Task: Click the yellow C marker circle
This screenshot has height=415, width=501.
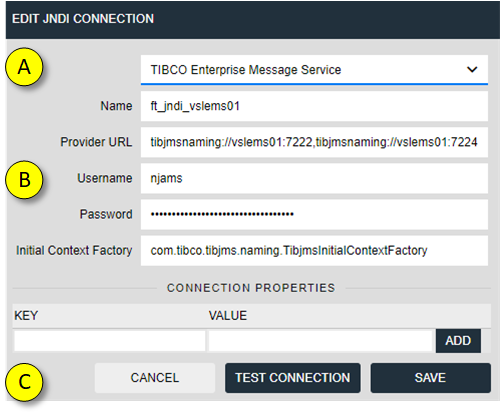Action: pos(24,382)
